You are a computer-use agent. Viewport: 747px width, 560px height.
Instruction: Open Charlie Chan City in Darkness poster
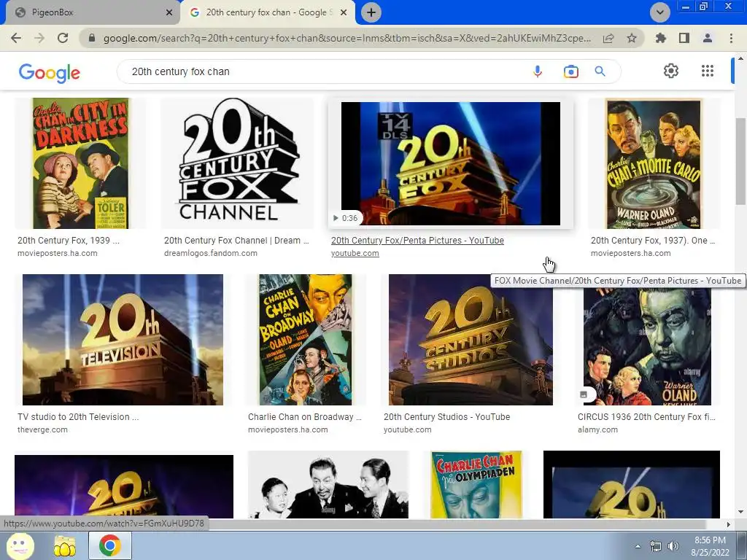pos(80,163)
